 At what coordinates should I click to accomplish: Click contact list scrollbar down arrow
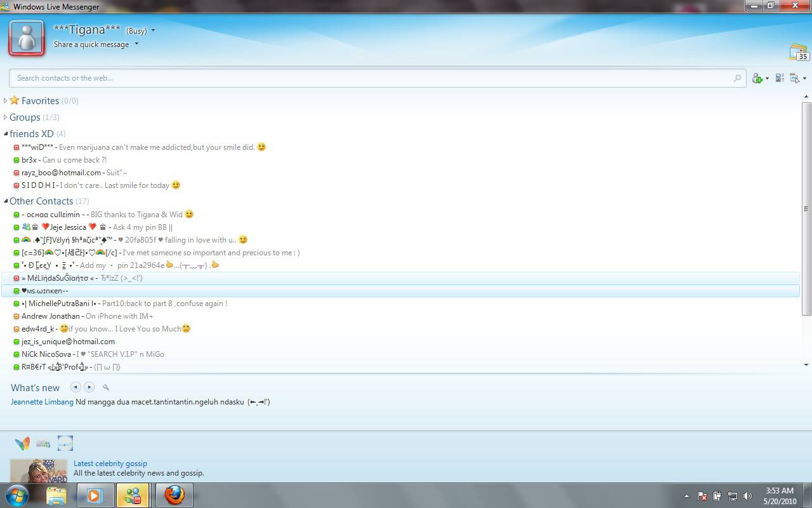tap(806, 365)
